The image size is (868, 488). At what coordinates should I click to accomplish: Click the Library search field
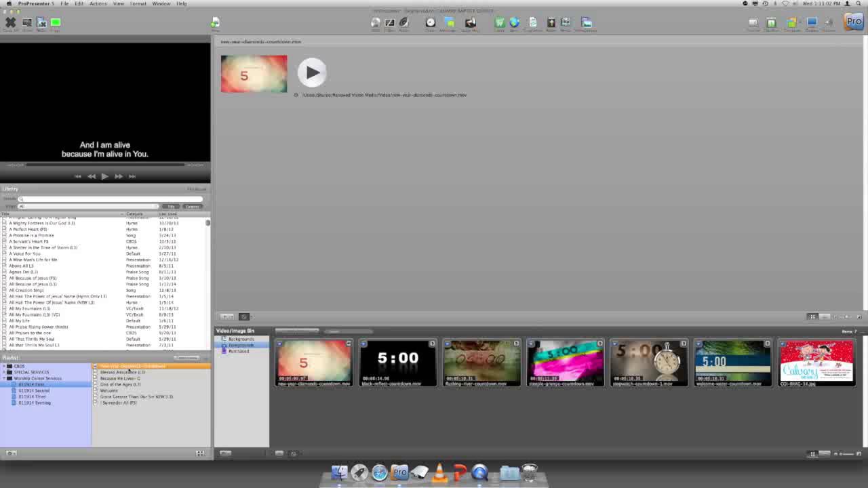(x=110, y=199)
